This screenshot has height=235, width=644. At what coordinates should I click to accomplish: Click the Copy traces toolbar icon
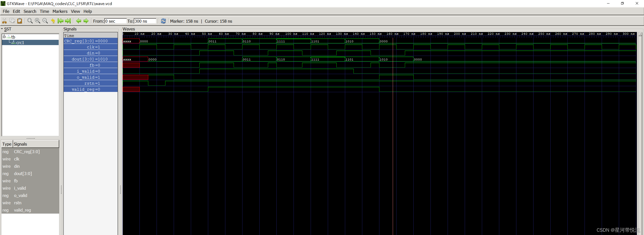(12, 21)
